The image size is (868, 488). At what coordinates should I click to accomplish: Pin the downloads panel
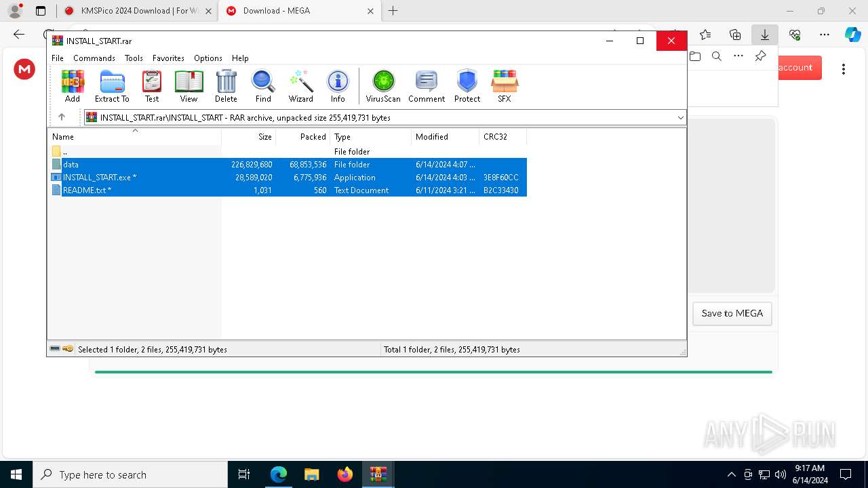point(760,56)
